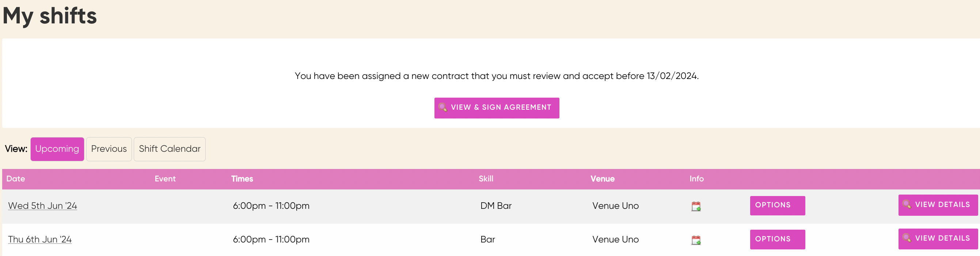Click magnifier icon in Wed 5th Jun View Details
Viewport: 980px width, 256px height.
907,204
